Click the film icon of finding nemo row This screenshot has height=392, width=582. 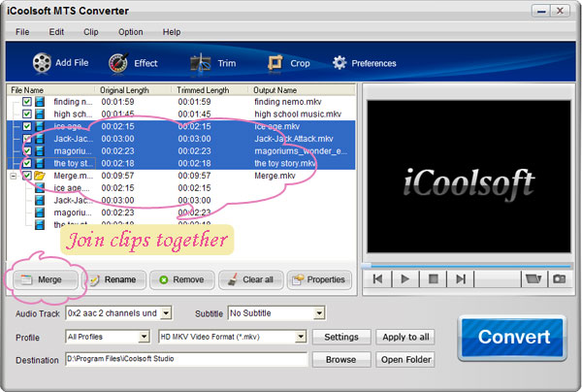[40, 101]
